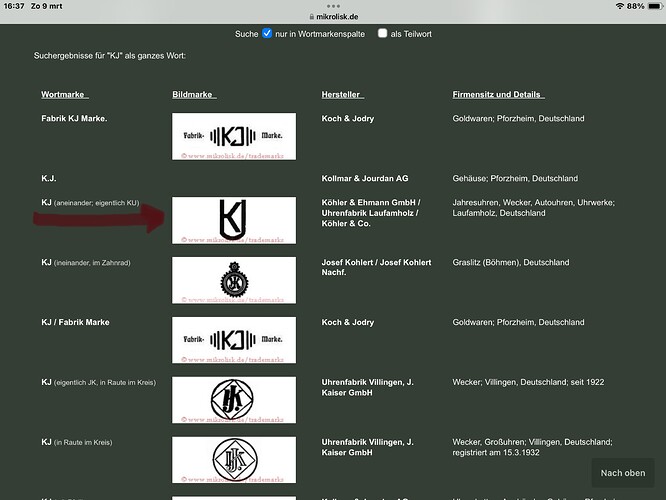The image size is (666, 500).
Task: Select the 'K.J.' wordmark text
Action: pyautogui.click(x=48, y=178)
